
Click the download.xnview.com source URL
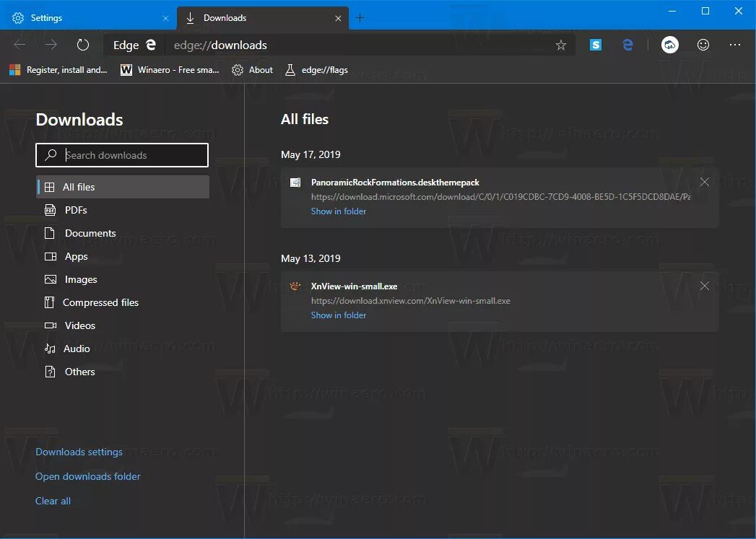point(410,301)
